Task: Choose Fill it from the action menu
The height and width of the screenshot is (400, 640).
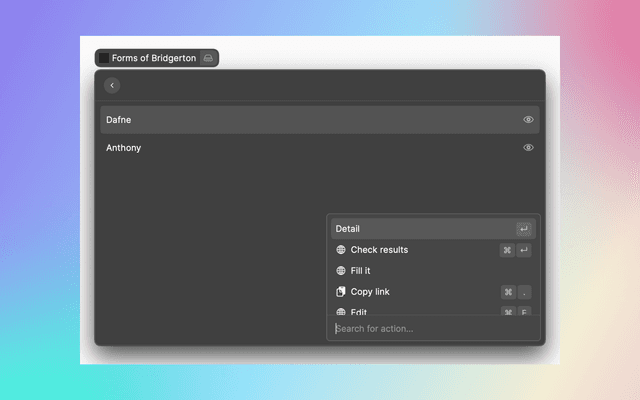Action: [361, 271]
